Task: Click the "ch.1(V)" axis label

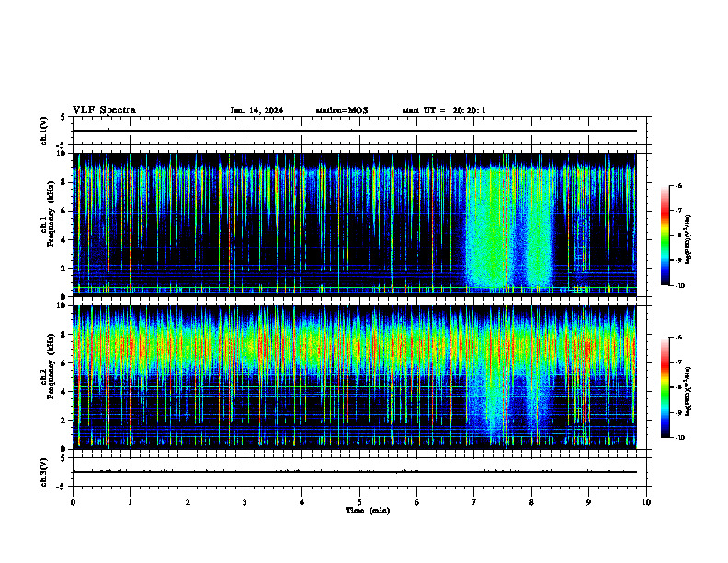Action: [x=43, y=131]
